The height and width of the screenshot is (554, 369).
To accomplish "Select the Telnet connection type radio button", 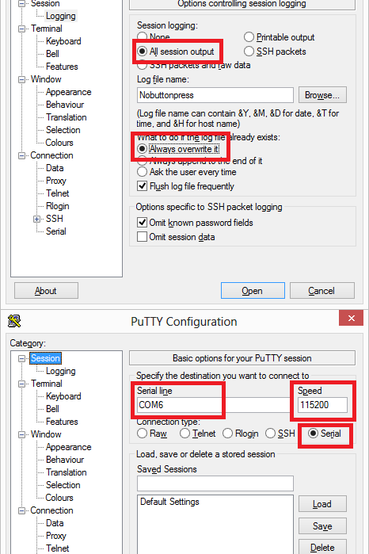I will (x=185, y=434).
